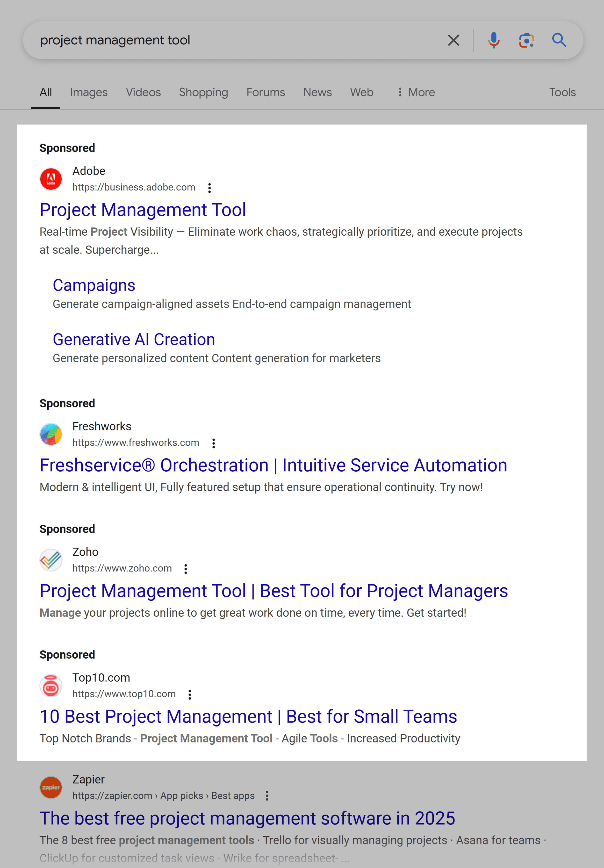Open the three-dot menu for the Adobe ad
Viewport: 604px width, 868px height.
point(209,188)
